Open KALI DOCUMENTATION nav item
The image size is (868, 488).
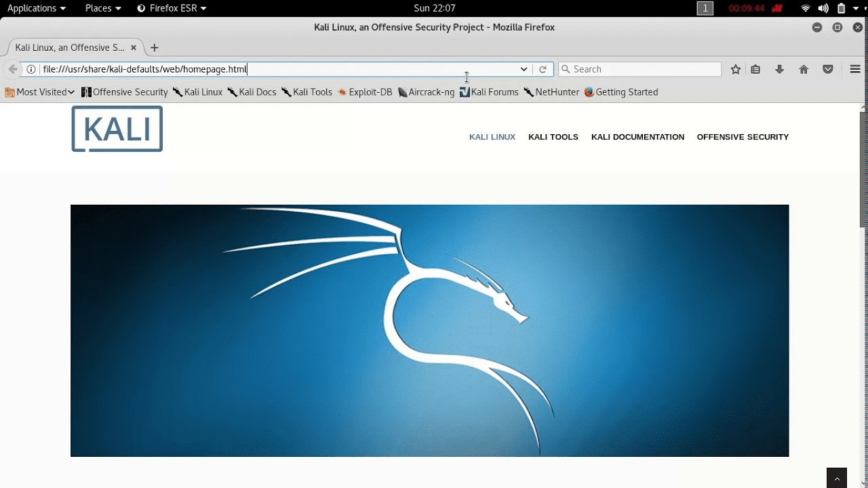(x=637, y=137)
